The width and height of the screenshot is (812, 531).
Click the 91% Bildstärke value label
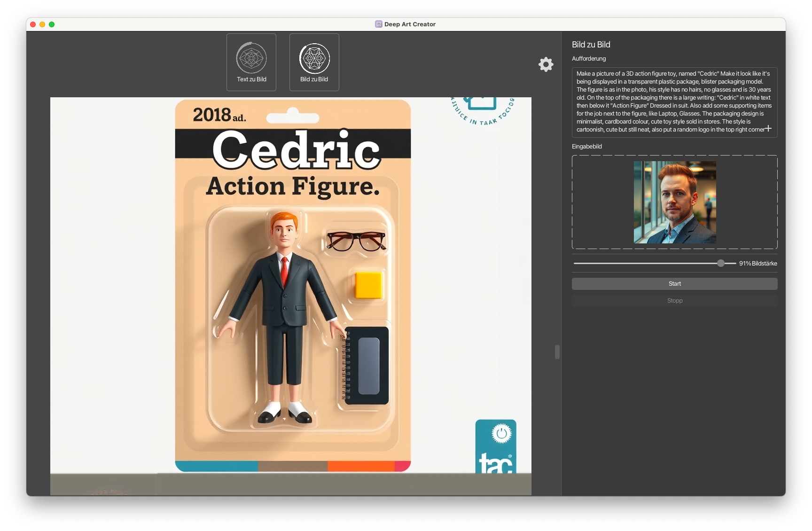(x=758, y=263)
